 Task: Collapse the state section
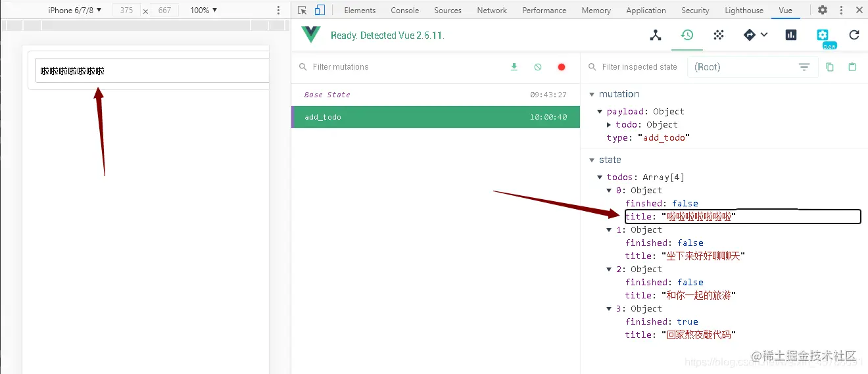592,160
